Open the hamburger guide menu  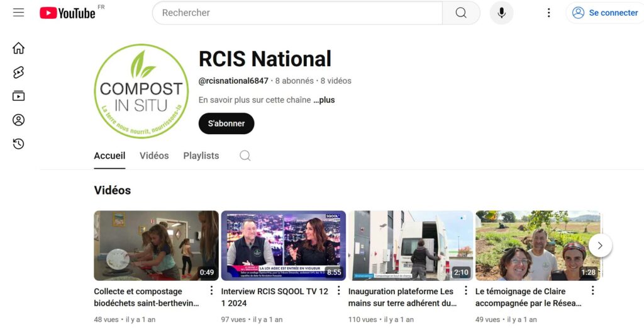18,13
